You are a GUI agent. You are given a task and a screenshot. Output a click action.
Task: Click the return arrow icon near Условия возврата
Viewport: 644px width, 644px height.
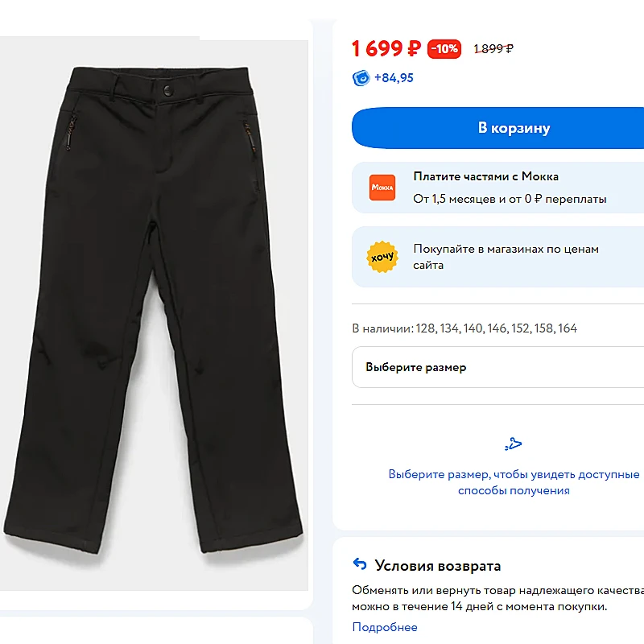[x=360, y=564]
